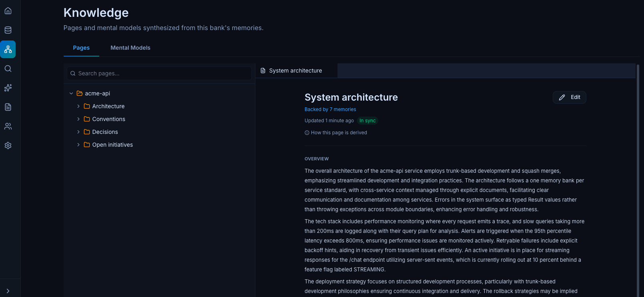The image size is (644, 297).
Task: Select the Open initiatives folder label
Action: pos(112,145)
